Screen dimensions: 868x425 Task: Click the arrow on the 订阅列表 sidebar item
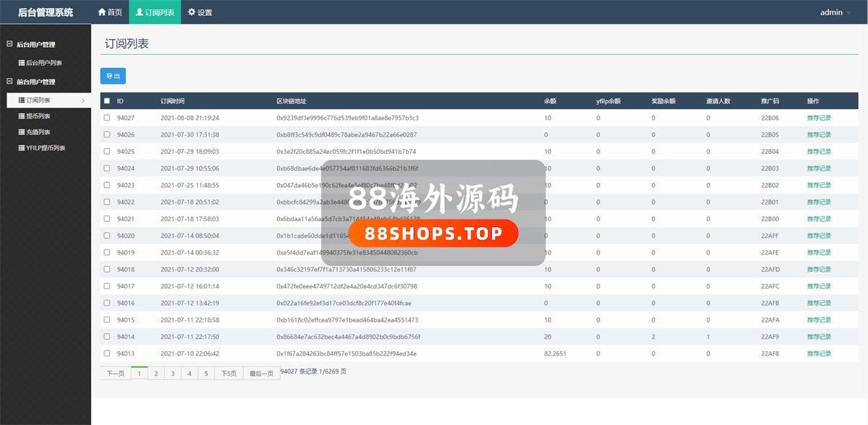[x=82, y=100]
